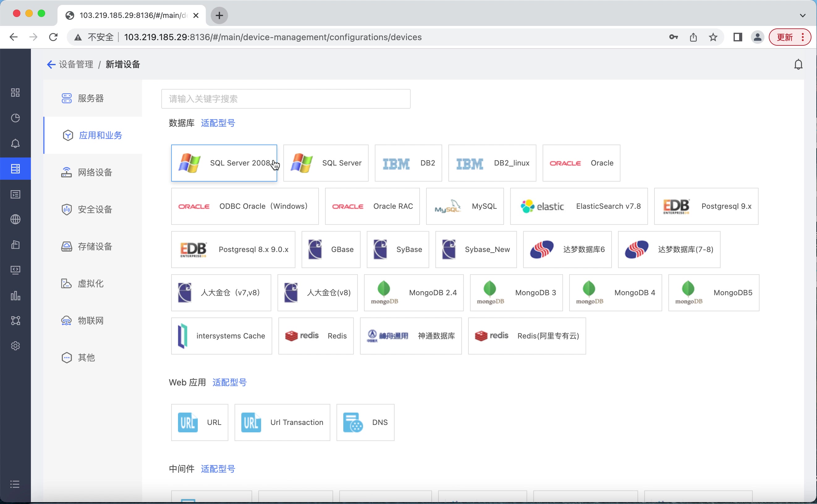Choose the MongoDB 3 card
Image resolution: width=817 pixels, height=504 pixels.
tap(516, 293)
